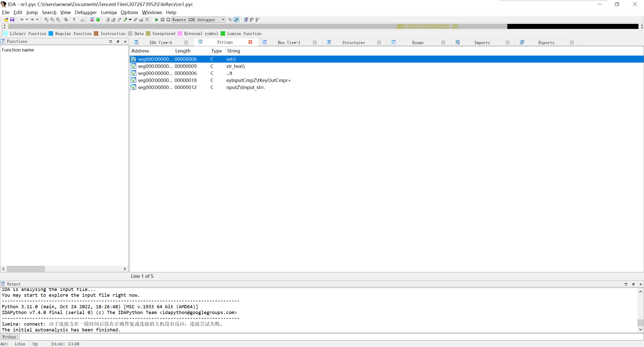Sort strings by Length column header
This screenshot has width=644, height=347.
(x=183, y=51)
